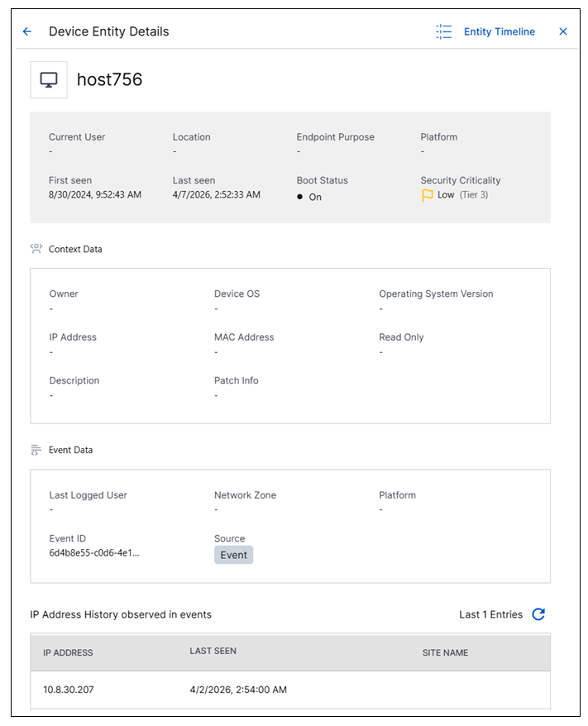This screenshot has height=726, width=588.
Task: Click the monitor icon beside host756
Action: click(x=48, y=79)
